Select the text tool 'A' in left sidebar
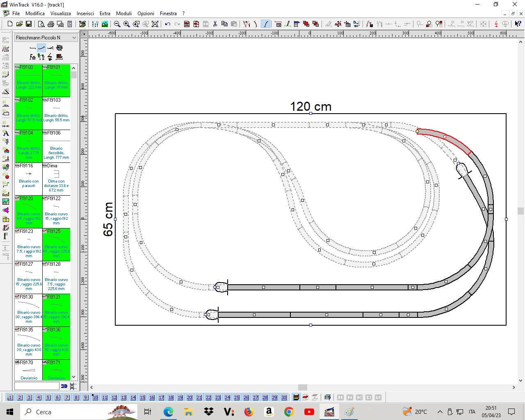The height and width of the screenshot is (420, 525). (6, 133)
